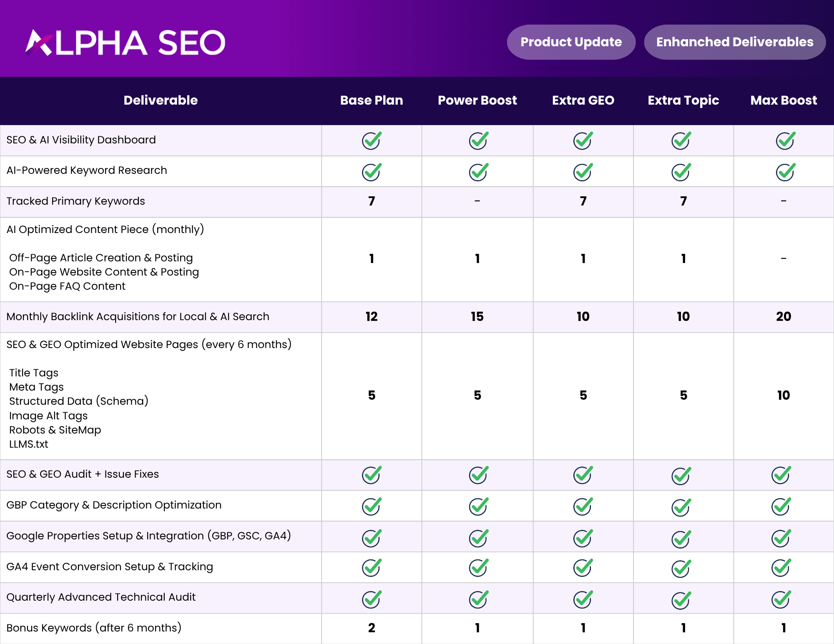
Task: Click Max Boost checkmark for Quarterly Advanced Technical Audit
Action: (x=781, y=599)
